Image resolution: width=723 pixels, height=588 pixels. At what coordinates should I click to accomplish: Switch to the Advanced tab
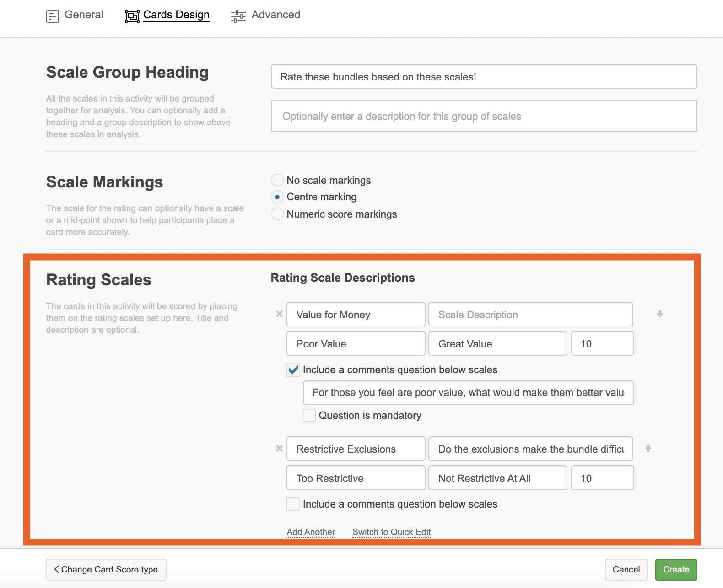(x=275, y=15)
